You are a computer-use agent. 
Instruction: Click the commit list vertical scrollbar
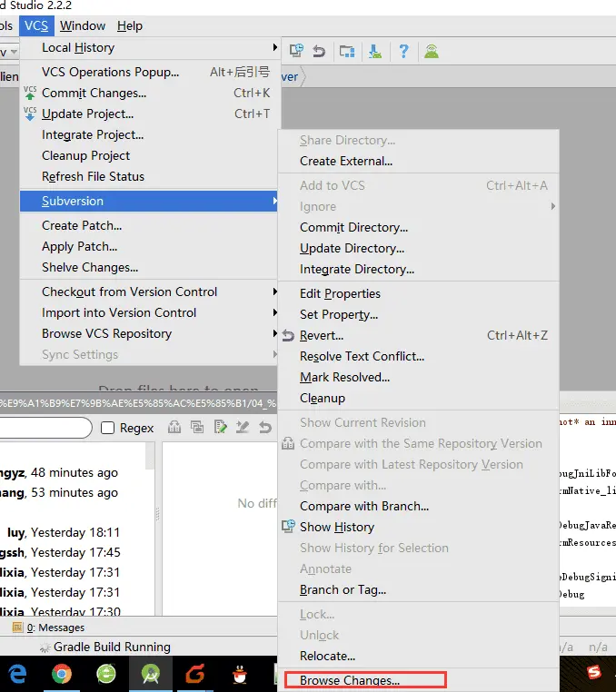pyautogui.click(x=150, y=456)
